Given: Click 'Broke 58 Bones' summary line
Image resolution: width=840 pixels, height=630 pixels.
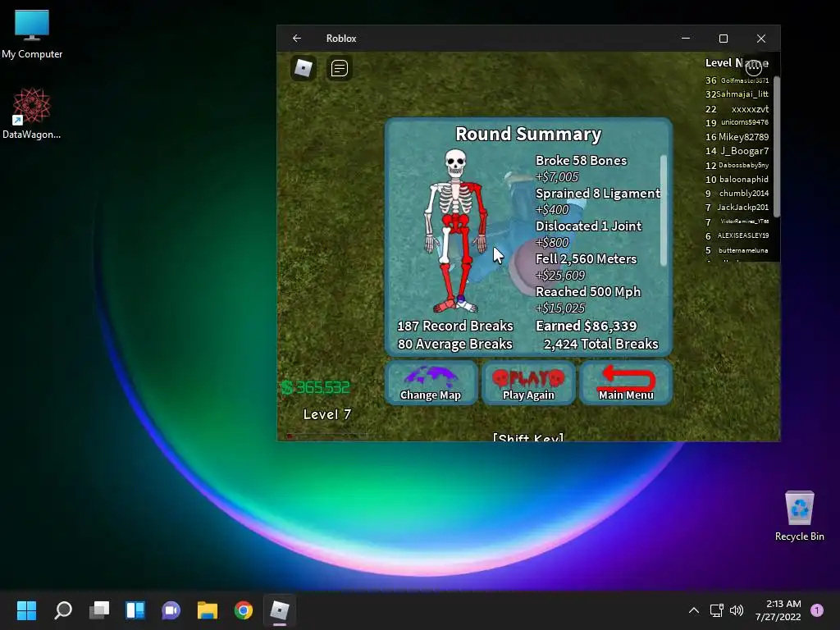Looking at the screenshot, I should coord(581,161).
